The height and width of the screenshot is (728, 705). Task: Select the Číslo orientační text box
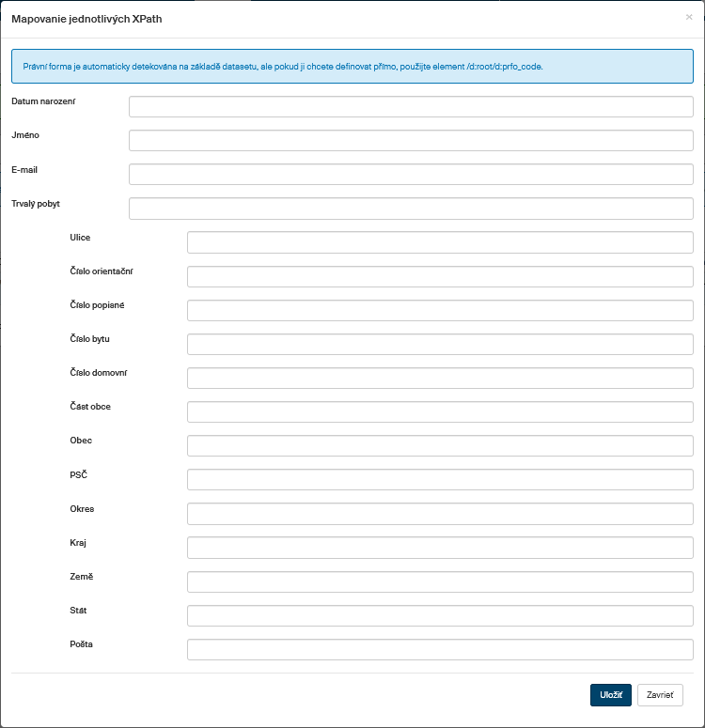click(440, 276)
